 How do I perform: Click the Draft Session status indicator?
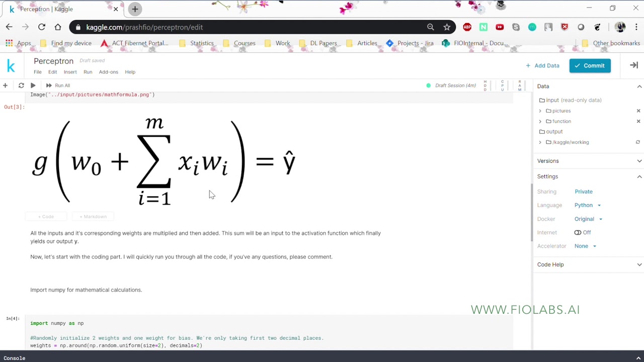point(451,85)
